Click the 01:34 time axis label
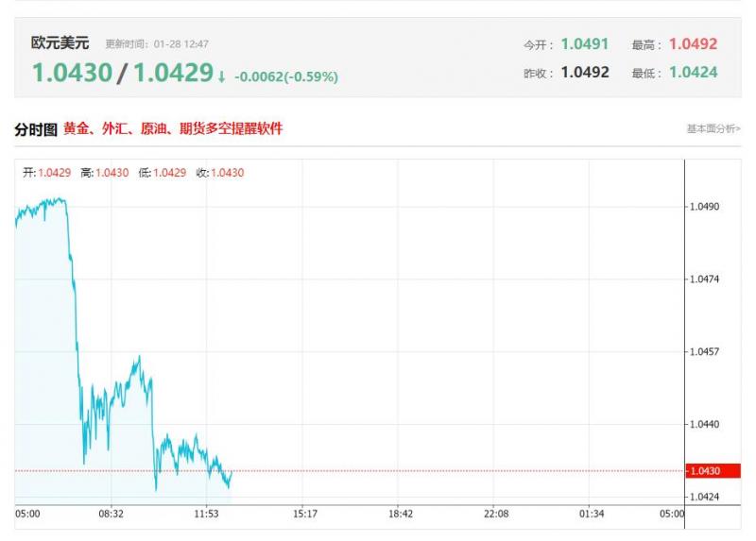The width and height of the screenshot is (756, 541). pos(592,514)
